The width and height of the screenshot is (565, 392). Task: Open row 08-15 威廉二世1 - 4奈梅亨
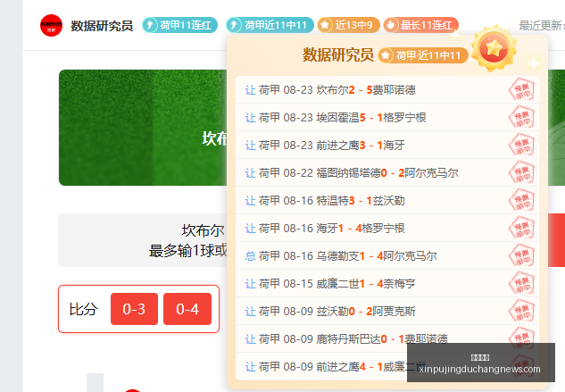(x=387, y=284)
